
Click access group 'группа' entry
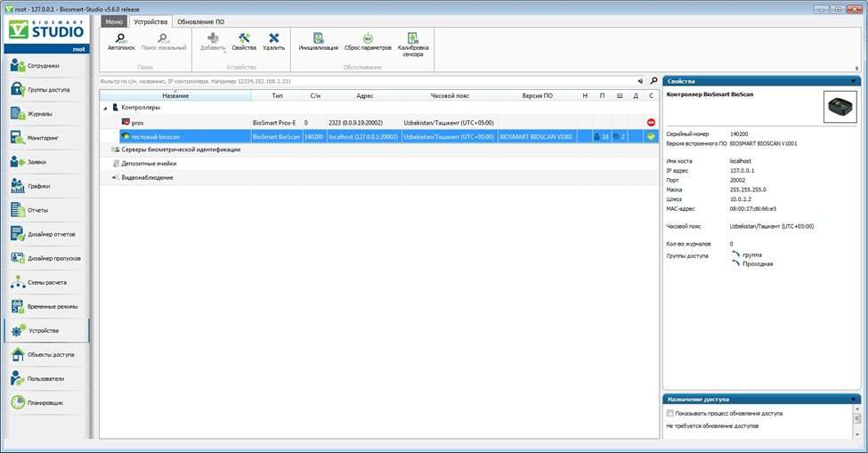(751, 255)
